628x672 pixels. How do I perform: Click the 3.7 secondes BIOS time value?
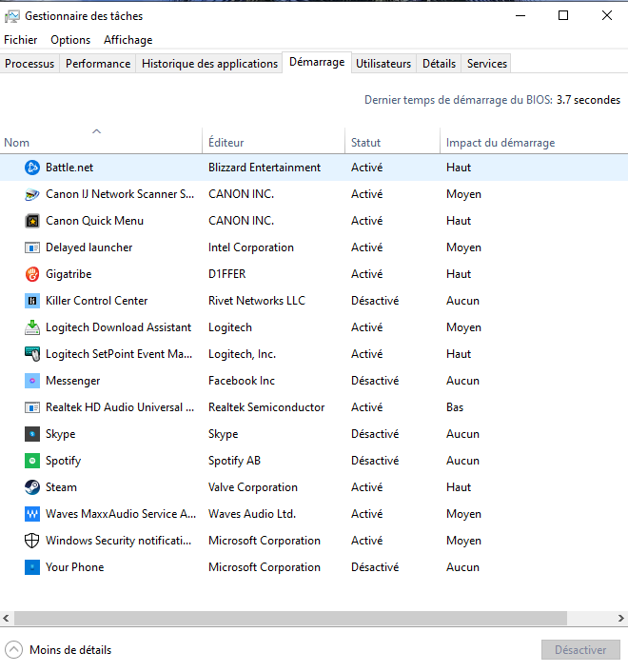pyautogui.click(x=588, y=100)
